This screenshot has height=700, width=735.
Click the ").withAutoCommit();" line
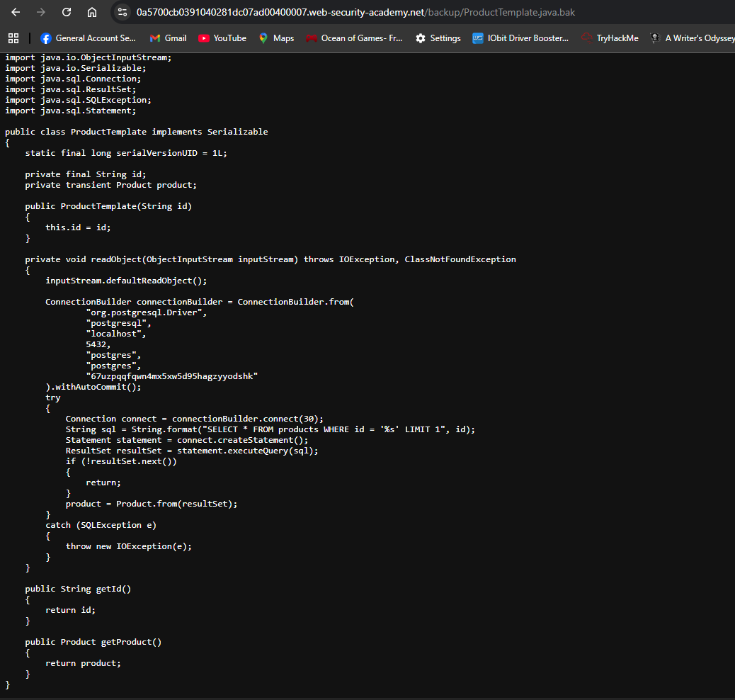pos(93,387)
